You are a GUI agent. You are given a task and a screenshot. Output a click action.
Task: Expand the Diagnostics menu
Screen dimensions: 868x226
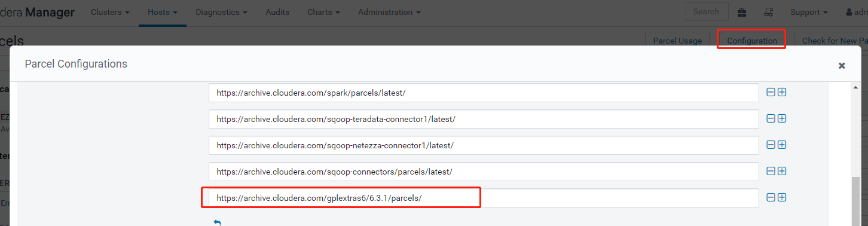(222, 12)
